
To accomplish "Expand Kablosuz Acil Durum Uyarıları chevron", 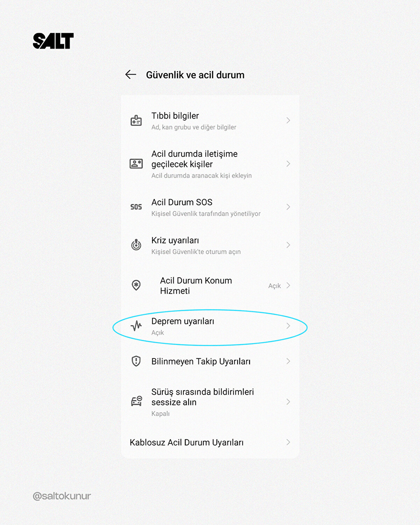I will tap(288, 442).
